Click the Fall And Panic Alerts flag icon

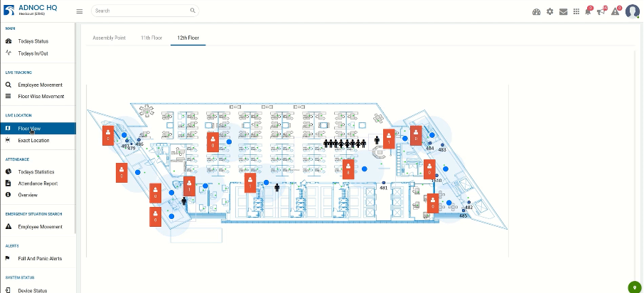click(x=9, y=258)
